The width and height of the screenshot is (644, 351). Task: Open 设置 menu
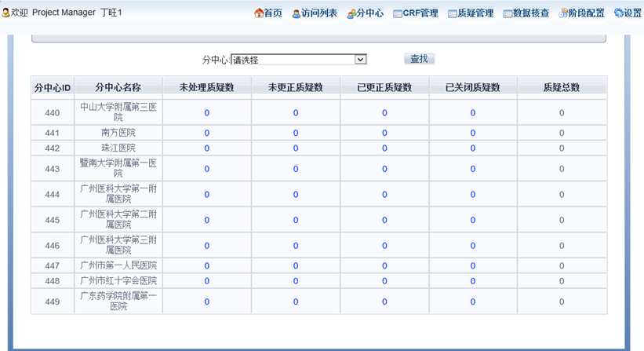[x=632, y=13]
